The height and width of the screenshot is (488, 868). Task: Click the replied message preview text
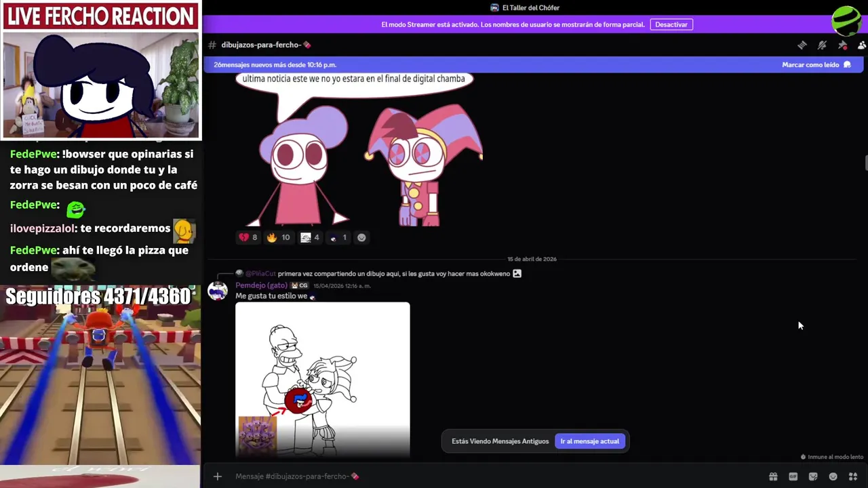(393, 274)
